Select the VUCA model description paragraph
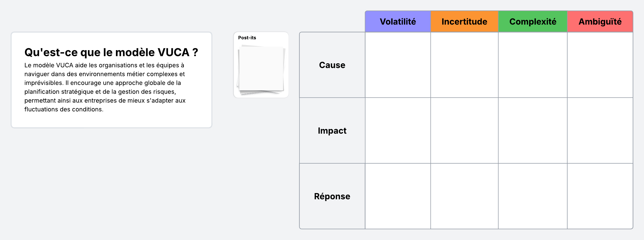Viewport: 644px width, 240px height. (x=105, y=87)
